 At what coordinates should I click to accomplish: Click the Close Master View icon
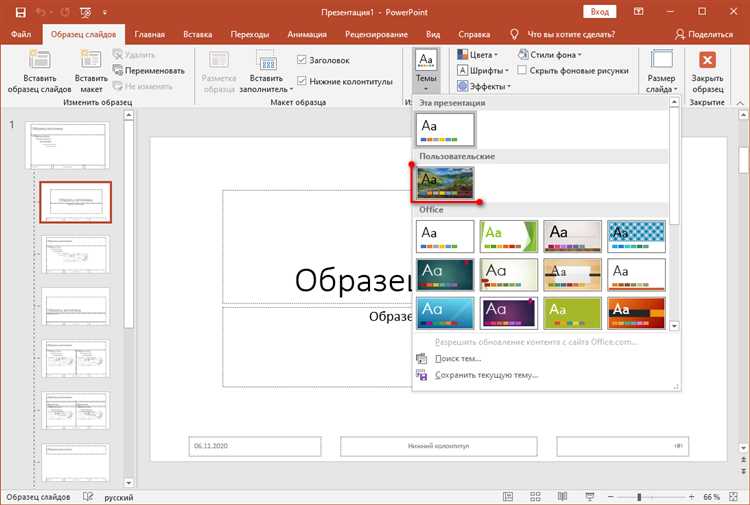[708, 61]
